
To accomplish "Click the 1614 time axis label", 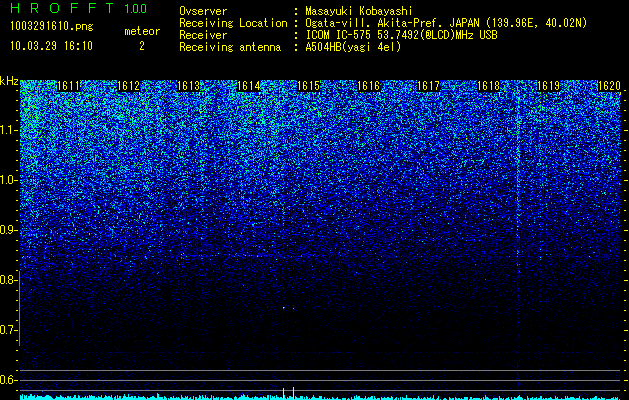I will [249, 86].
